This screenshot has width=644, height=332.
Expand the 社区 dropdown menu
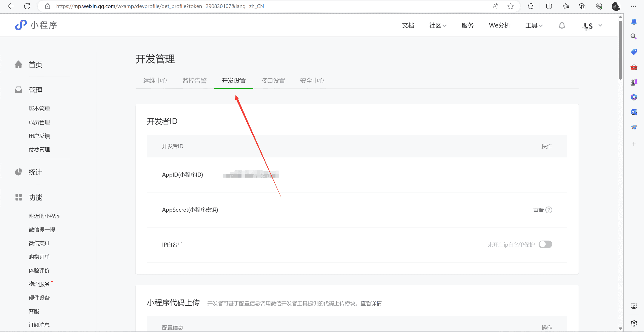tap(437, 25)
